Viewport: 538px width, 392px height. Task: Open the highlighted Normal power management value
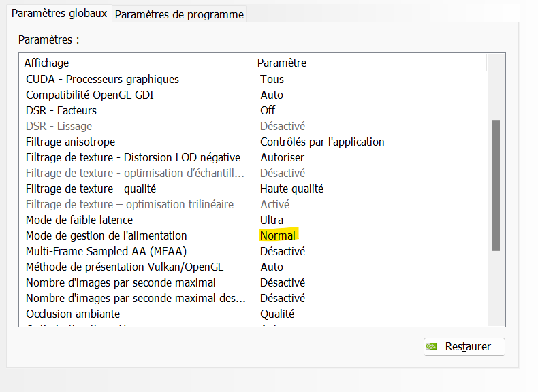(x=278, y=235)
